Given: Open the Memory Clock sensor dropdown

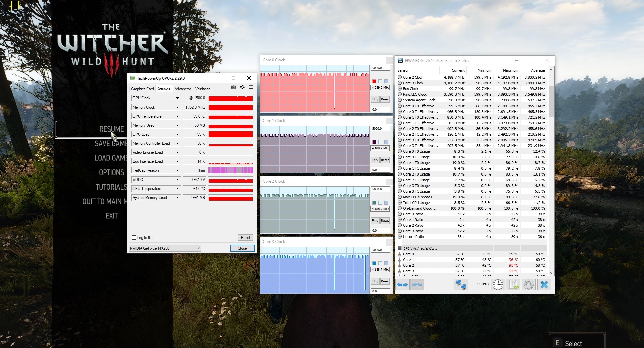Looking at the screenshot, I should pos(177,107).
